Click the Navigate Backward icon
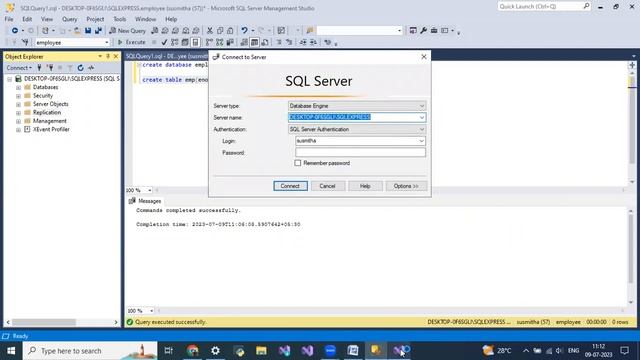Image resolution: width=640 pixels, height=360 pixels. click(15, 31)
